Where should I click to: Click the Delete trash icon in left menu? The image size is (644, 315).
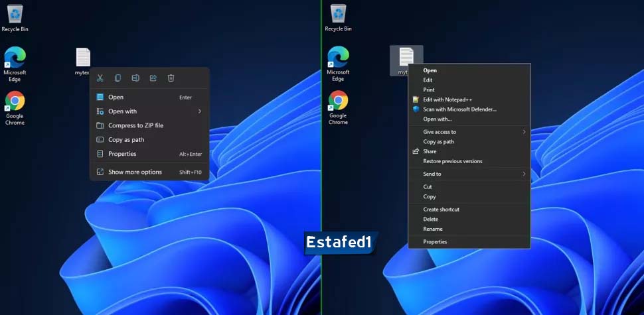(x=171, y=78)
